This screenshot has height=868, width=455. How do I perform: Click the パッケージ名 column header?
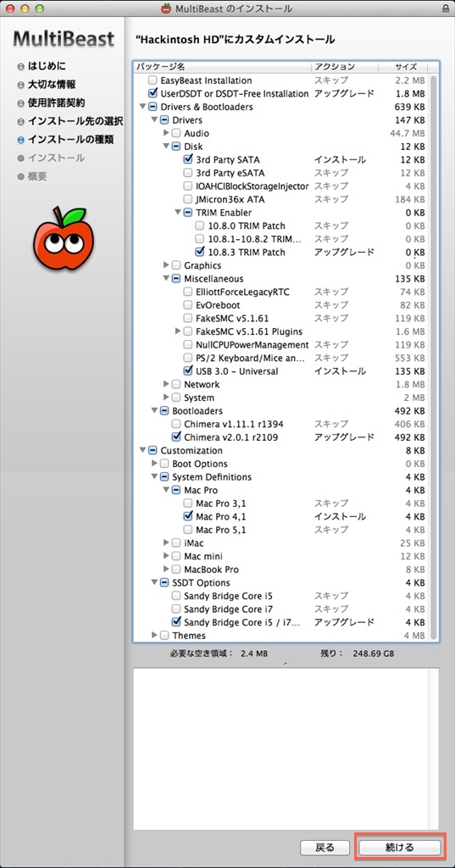[x=223, y=67]
